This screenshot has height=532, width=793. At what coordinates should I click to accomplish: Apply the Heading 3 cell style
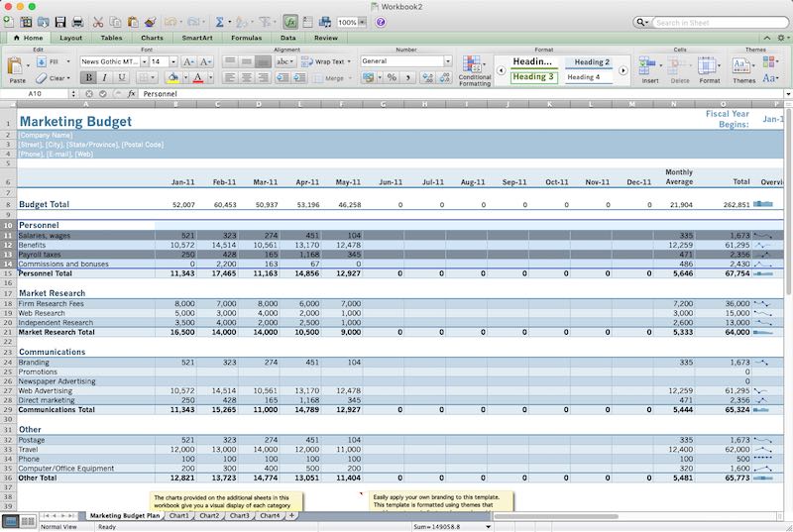pos(533,77)
